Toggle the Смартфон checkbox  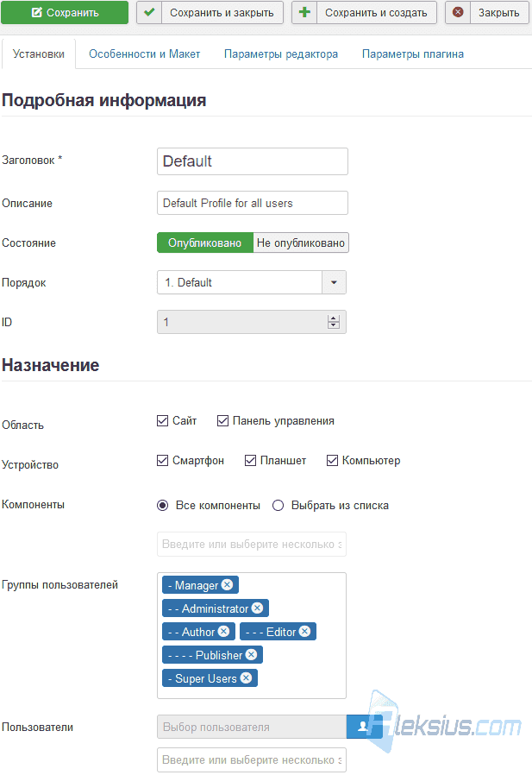point(162,460)
